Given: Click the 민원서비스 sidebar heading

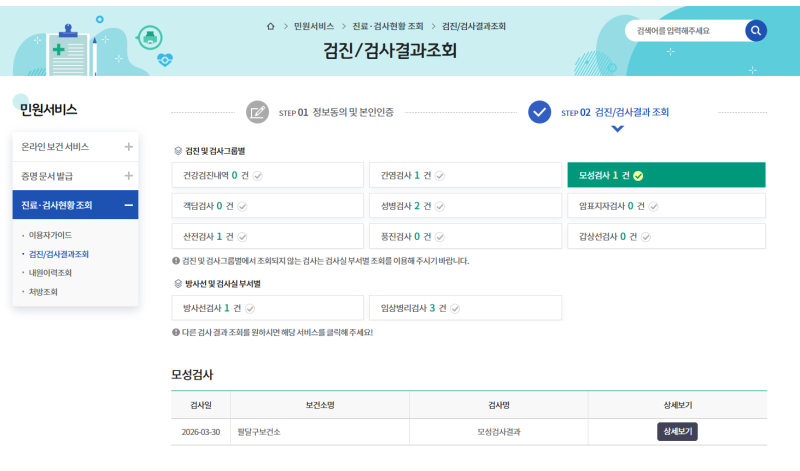Looking at the screenshot, I should [x=48, y=110].
